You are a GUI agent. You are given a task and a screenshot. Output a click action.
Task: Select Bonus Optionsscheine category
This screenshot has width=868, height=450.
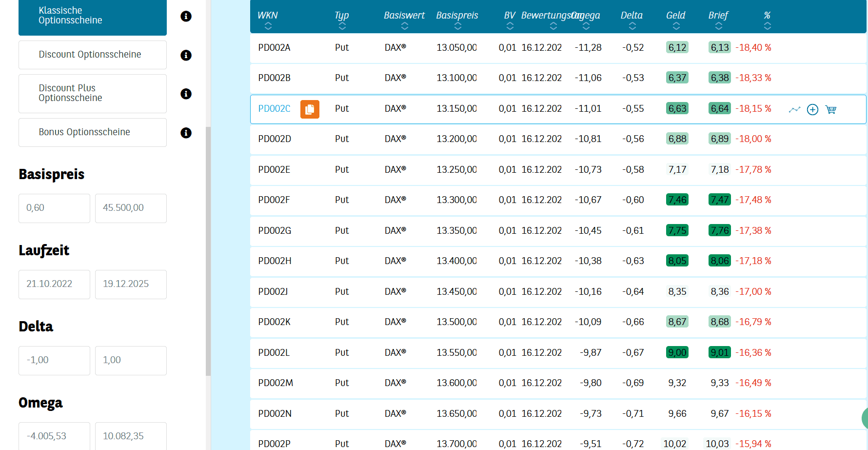point(93,132)
